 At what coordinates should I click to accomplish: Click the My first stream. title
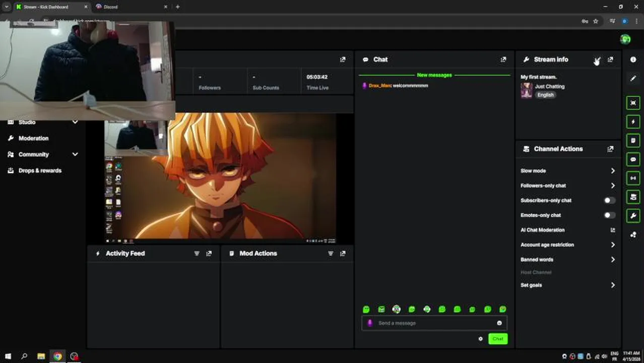point(538,77)
